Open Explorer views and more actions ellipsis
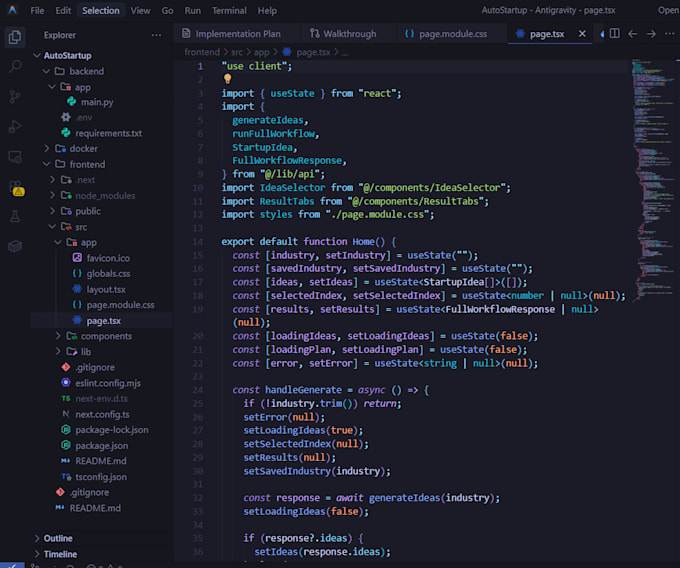 156,35
